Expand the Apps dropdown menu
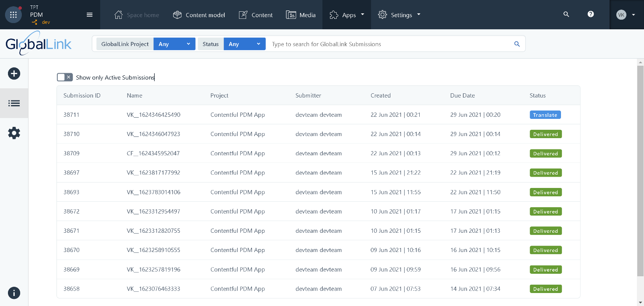 point(347,15)
